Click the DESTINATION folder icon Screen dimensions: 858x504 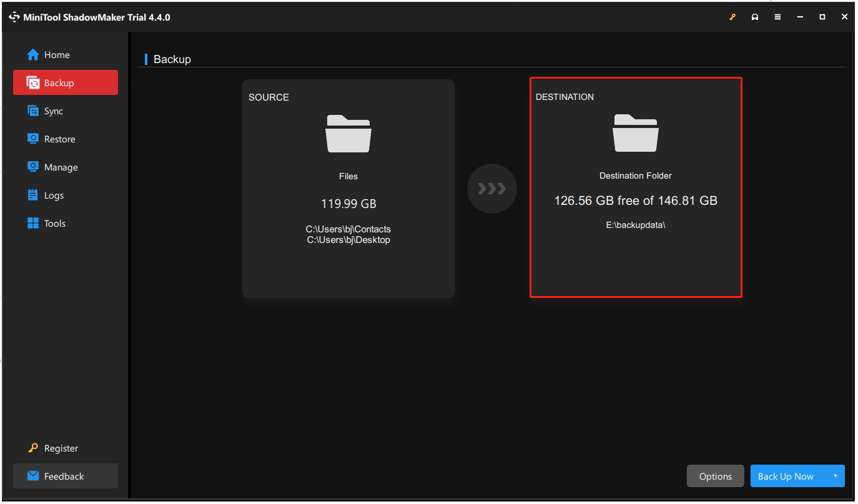click(x=636, y=133)
